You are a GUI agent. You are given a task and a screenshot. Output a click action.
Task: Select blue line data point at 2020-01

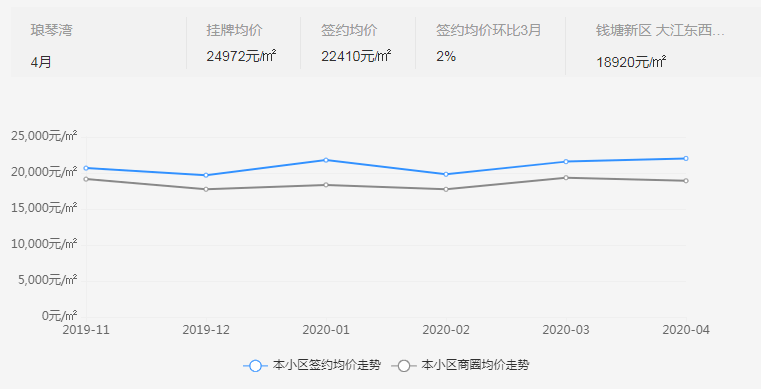[x=326, y=160]
